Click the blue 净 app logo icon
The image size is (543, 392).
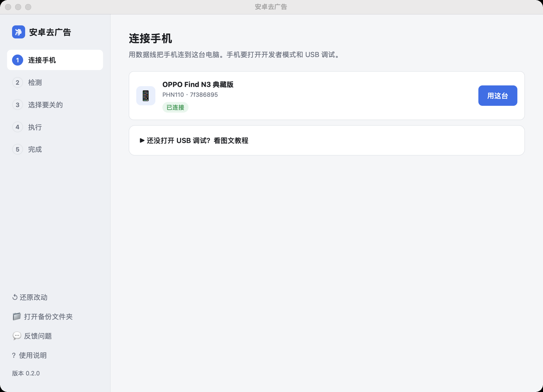[x=19, y=32]
